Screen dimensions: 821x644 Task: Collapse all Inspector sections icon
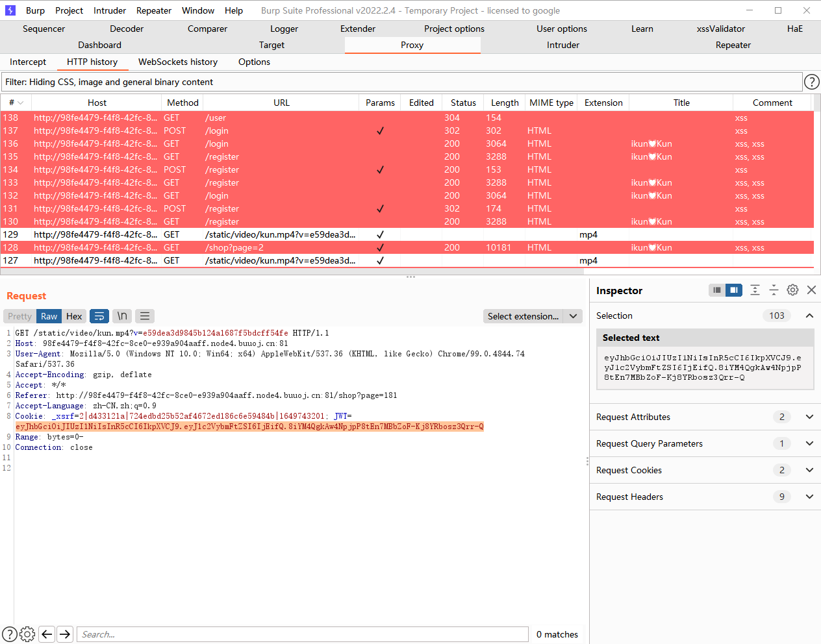pos(774,290)
